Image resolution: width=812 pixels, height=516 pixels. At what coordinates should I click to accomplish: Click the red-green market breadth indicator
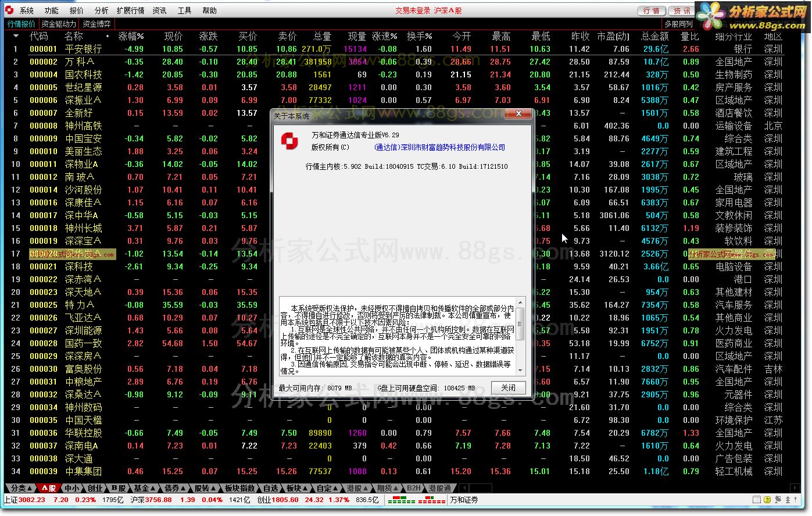[417, 500]
